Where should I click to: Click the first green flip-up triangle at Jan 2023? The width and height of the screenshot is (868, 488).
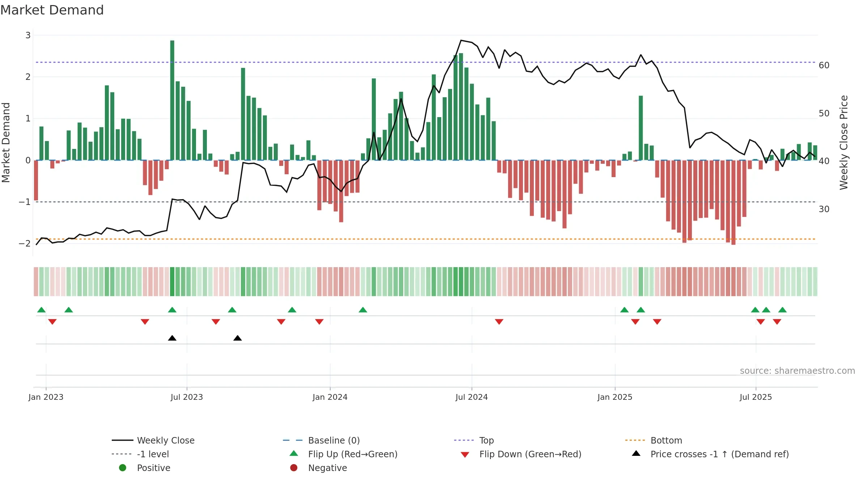[42, 310]
